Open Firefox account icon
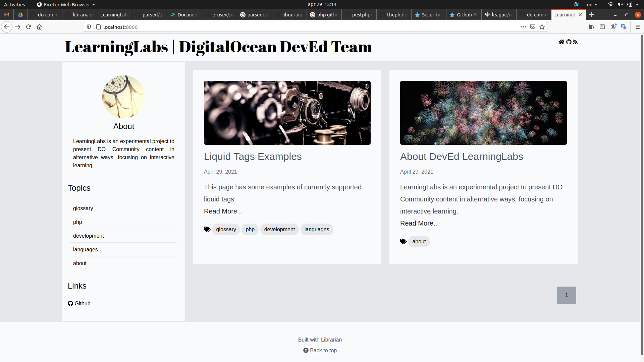This screenshot has height=362, width=644. (x=613, y=27)
